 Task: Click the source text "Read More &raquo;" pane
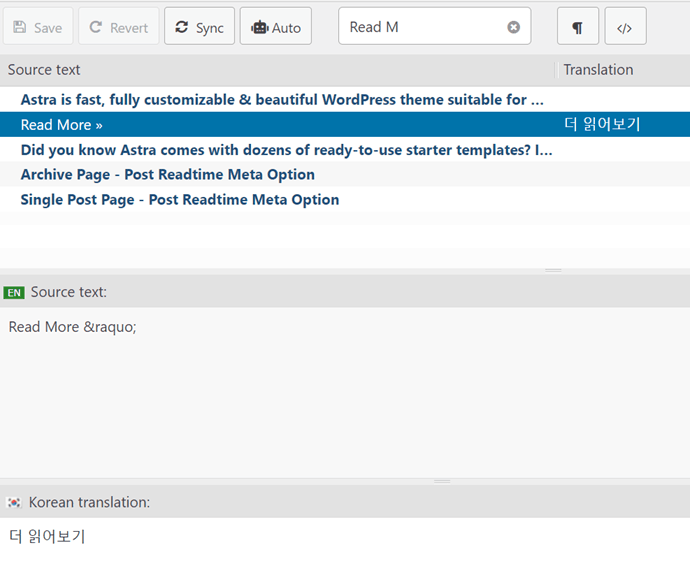pos(345,392)
